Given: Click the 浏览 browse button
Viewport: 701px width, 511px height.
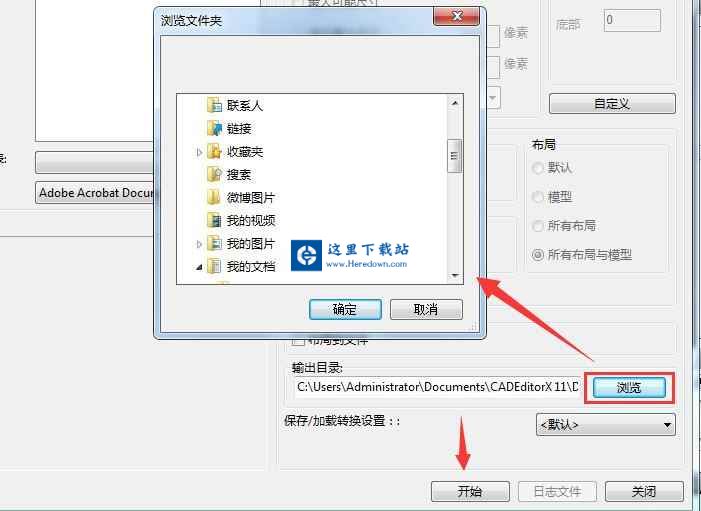Looking at the screenshot, I should click(629, 387).
